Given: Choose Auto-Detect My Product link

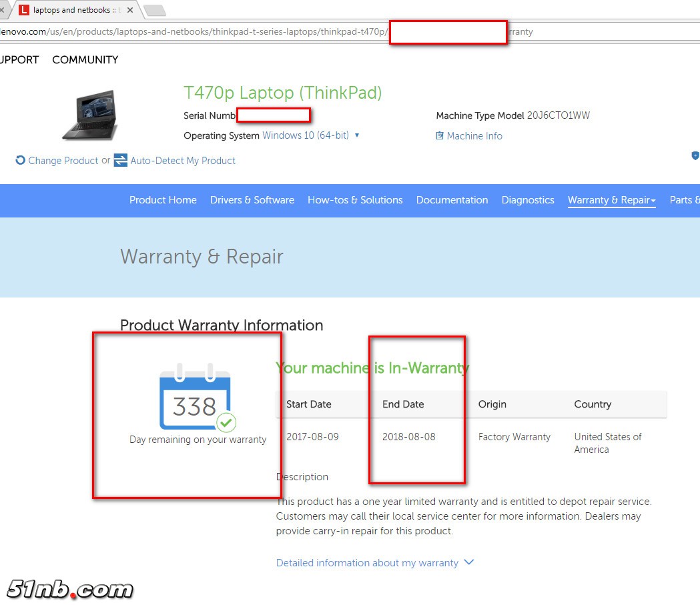Looking at the screenshot, I should click(183, 161).
